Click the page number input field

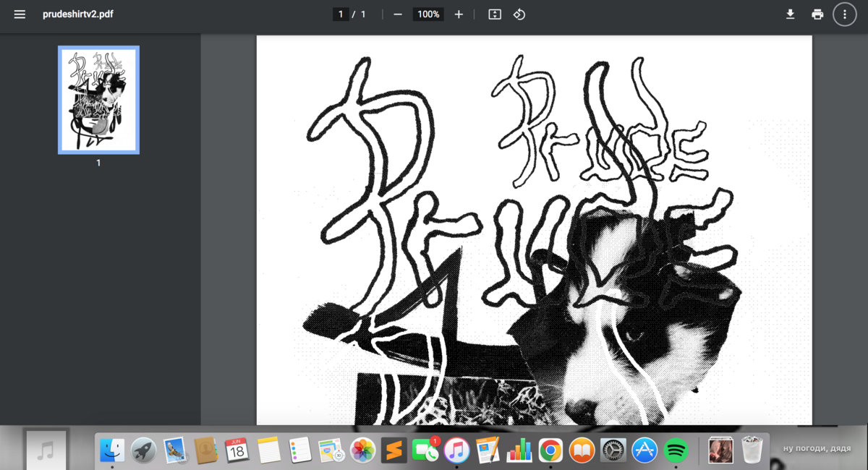341,14
